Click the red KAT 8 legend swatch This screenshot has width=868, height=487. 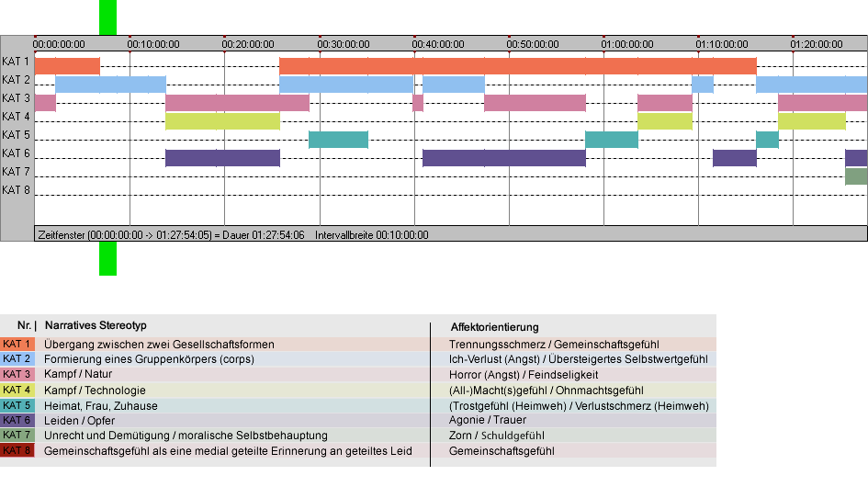click(17, 450)
